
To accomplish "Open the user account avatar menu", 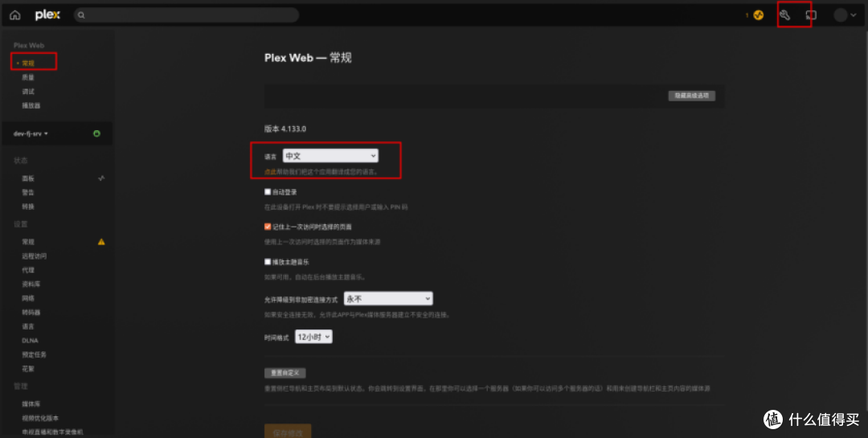I will click(841, 15).
